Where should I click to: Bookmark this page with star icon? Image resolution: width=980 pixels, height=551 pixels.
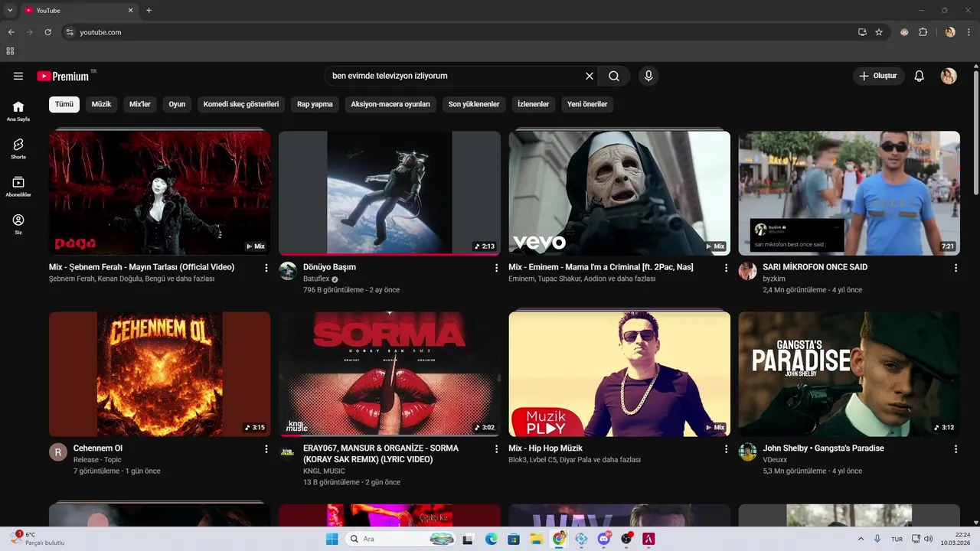point(879,32)
